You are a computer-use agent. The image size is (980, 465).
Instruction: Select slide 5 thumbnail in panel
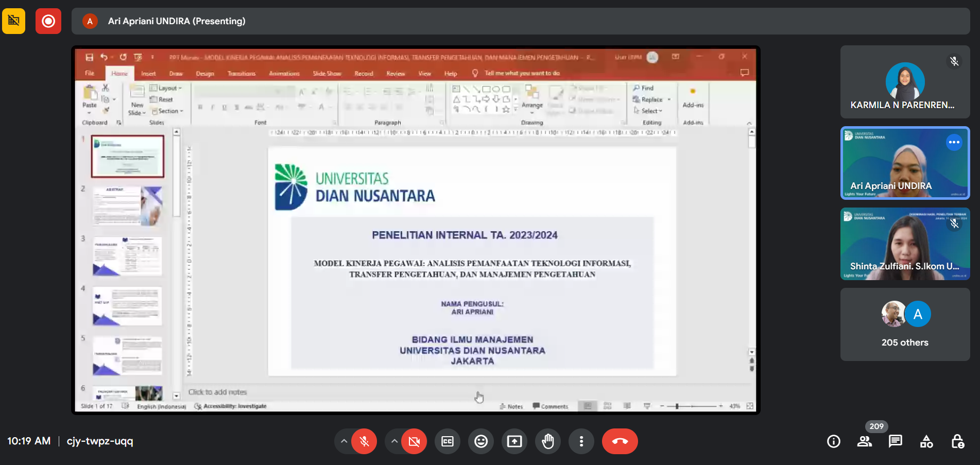[128, 356]
